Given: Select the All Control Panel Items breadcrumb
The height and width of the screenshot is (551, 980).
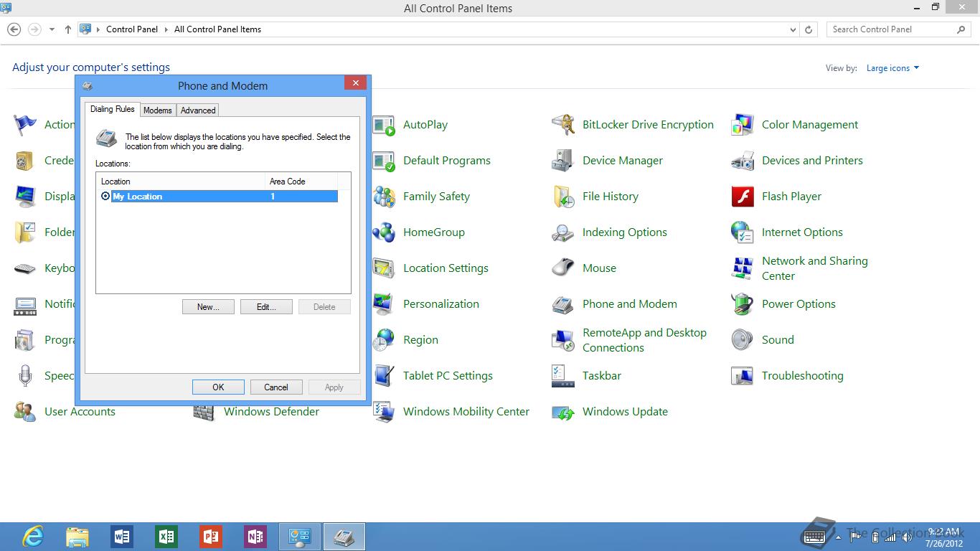Looking at the screenshot, I should 217,29.
